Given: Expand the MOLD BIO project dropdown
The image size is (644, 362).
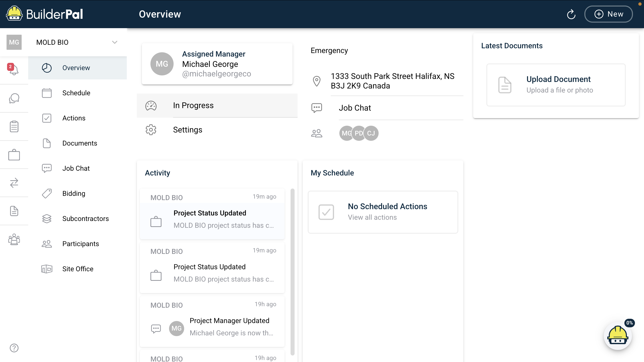Looking at the screenshot, I should coord(114,42).
